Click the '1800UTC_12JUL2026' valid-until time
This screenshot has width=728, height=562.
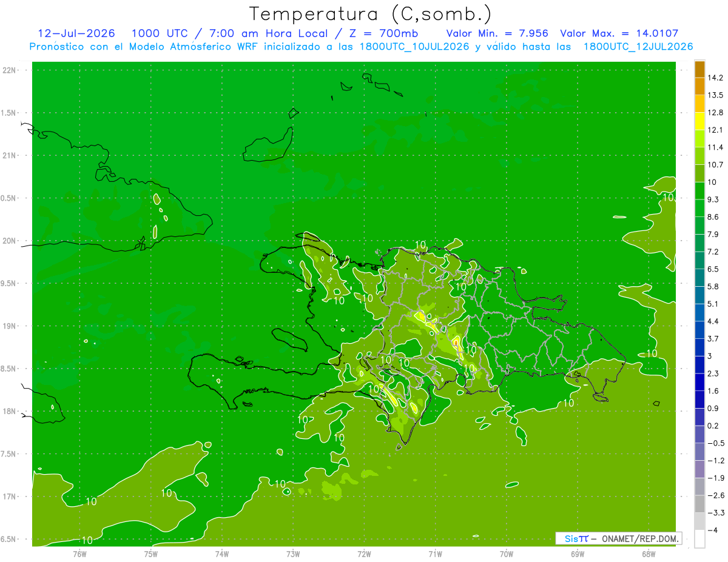638,47
